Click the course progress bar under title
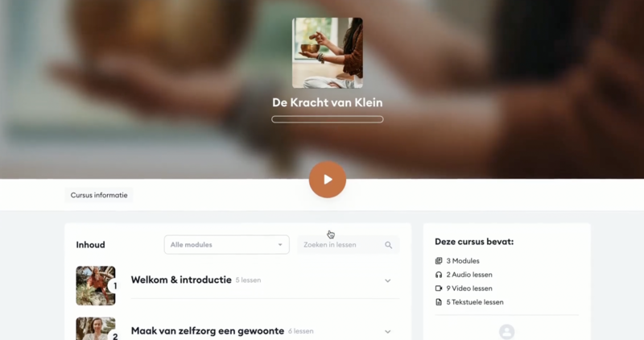644x340 pixels. coord(328,119)
